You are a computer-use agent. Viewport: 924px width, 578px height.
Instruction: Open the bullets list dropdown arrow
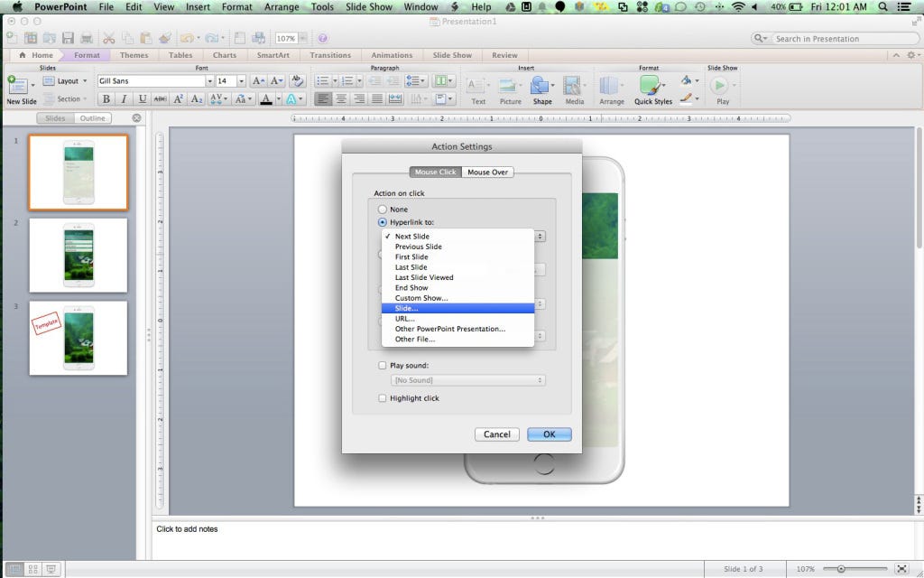335,80
